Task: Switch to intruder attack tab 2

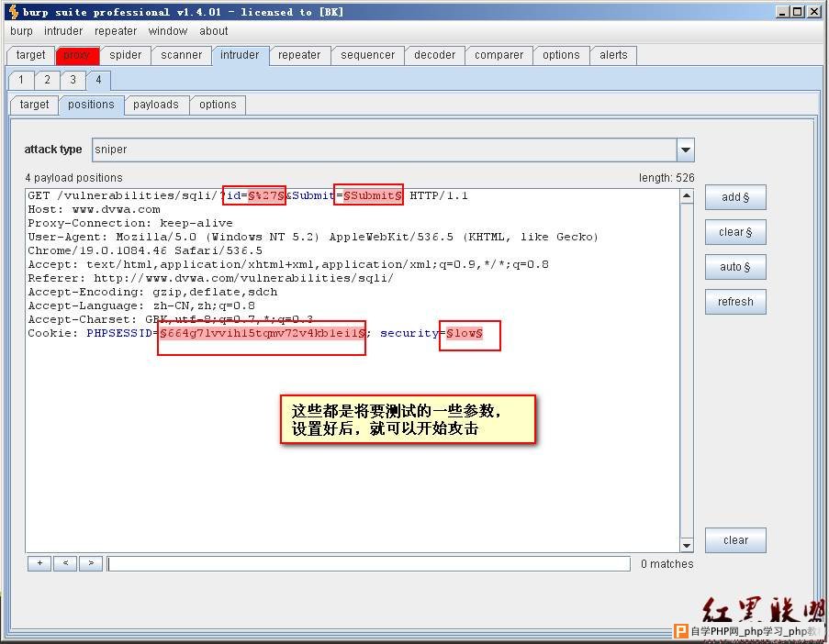Action: [47, 80]
